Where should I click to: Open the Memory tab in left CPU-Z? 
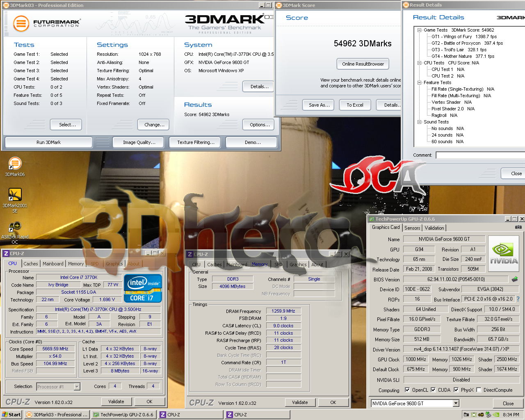pyautogui.click(x=76, y=264)
